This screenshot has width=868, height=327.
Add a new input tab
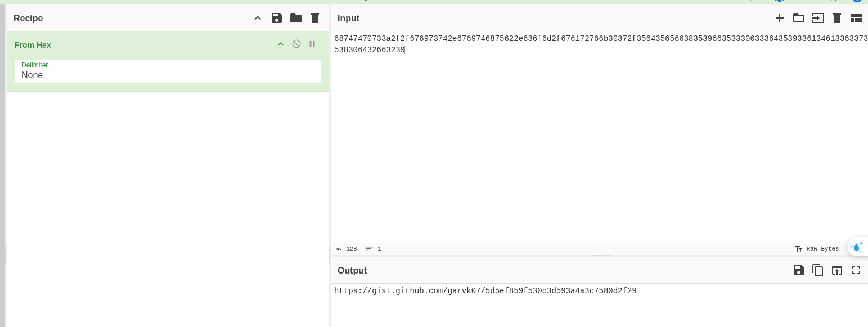780,18
